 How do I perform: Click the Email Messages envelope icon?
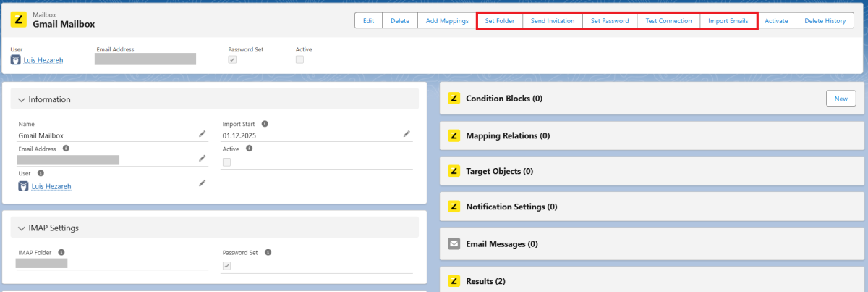tap(454, 244)
